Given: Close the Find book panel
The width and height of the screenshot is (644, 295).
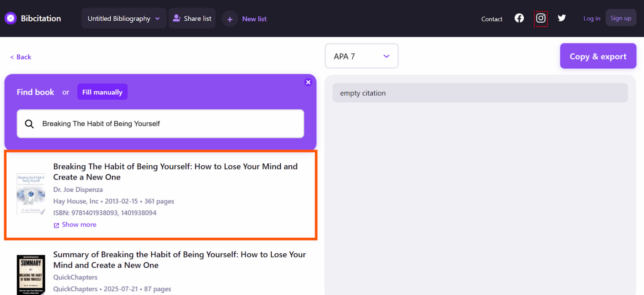Looking at the screenshot, I should [x=308, y=82].
